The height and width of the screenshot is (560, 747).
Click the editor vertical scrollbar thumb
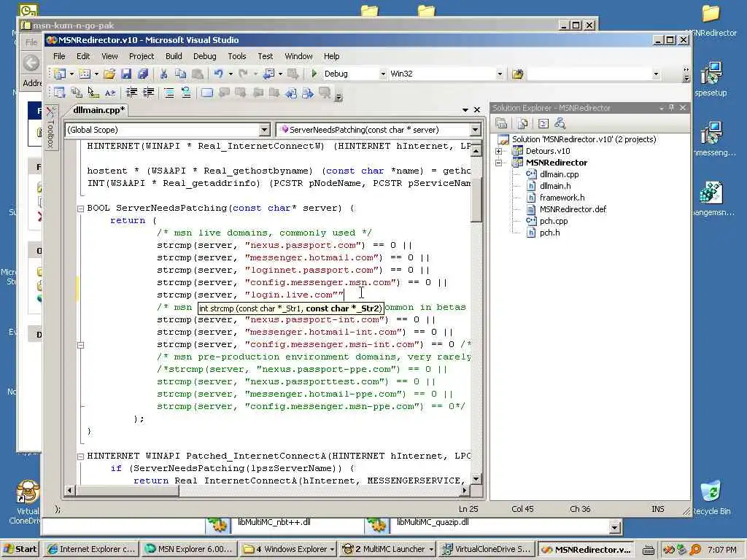pos(476,198)
